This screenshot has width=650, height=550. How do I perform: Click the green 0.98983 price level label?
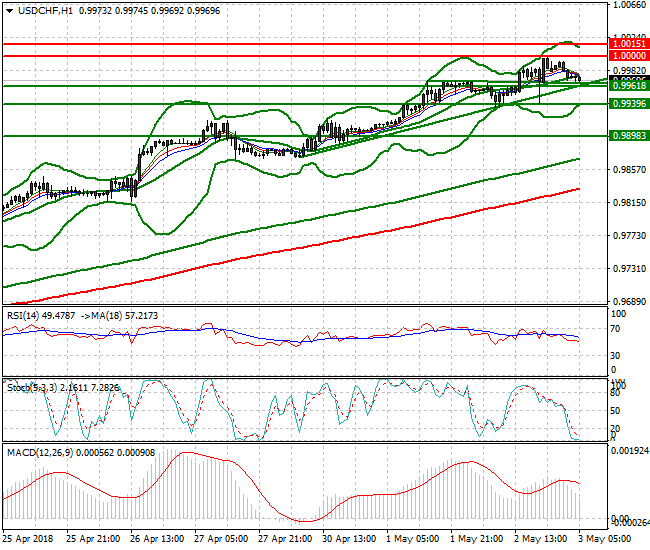click(629, 136)
